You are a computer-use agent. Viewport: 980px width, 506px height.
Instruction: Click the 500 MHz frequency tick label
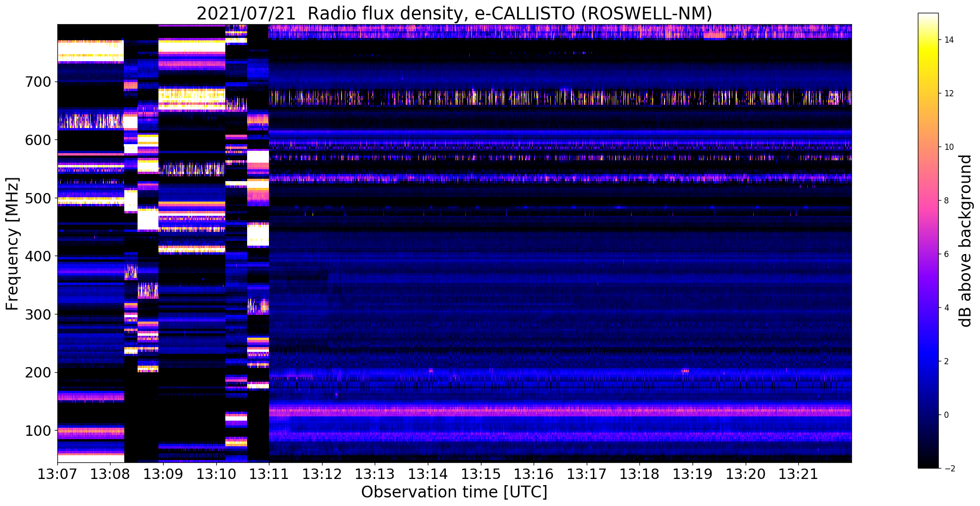click(37, 198)
